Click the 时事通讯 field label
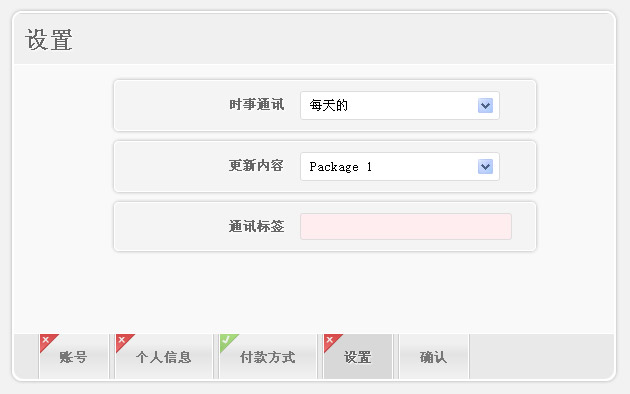630x394 pixels. click(x=256, y=105)
